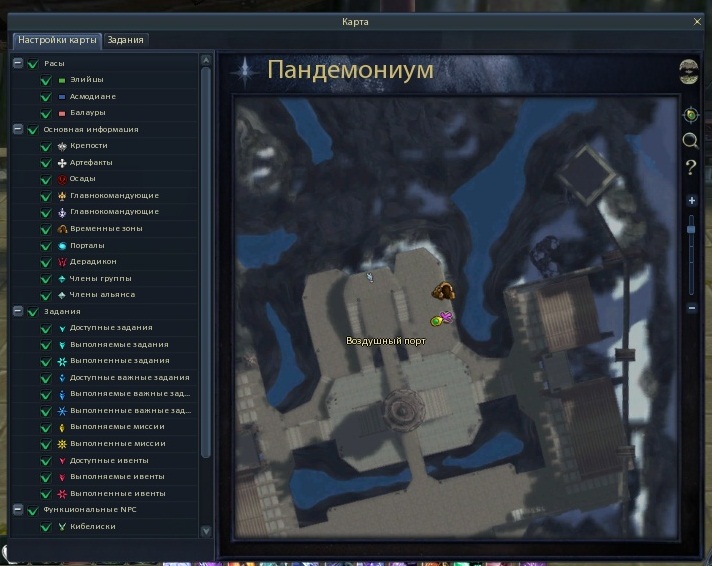Click the locate player target icon

click(x=691, y=115)
